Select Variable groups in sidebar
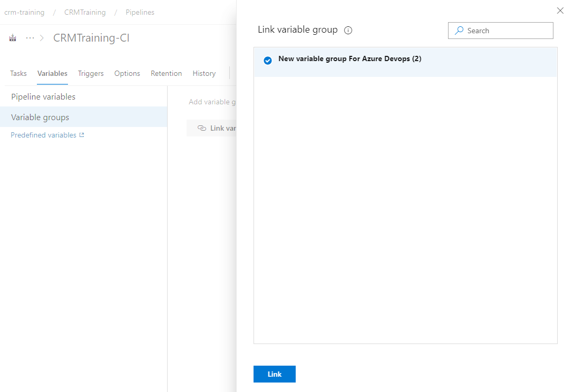The image size is (574, 392). click(83, 117)
